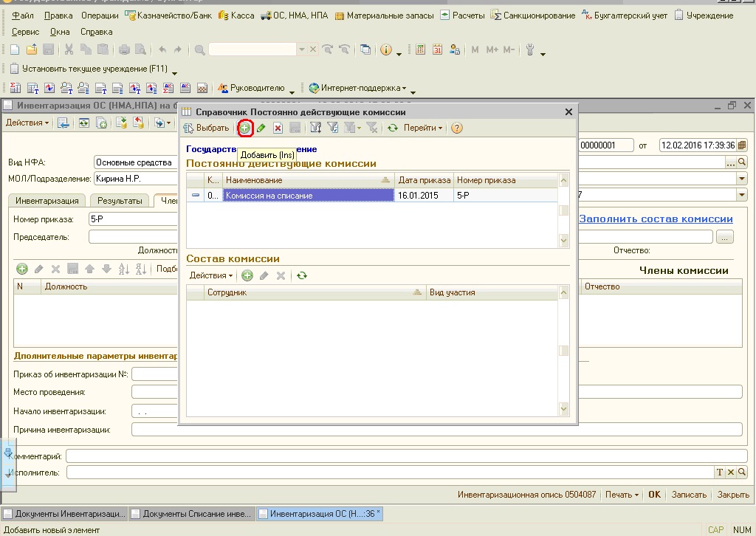
Task: Click the help question mark icon
Action: pos(457,128)
